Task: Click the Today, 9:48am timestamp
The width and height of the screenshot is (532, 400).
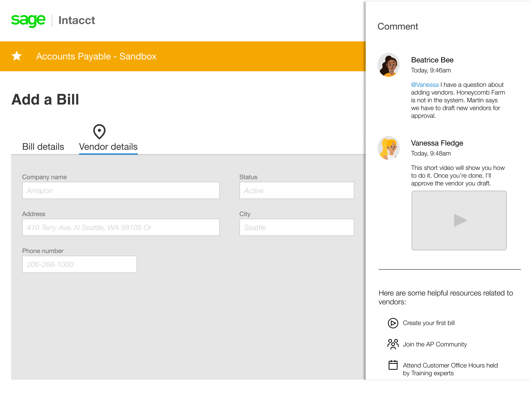Action: pos(431,153)
